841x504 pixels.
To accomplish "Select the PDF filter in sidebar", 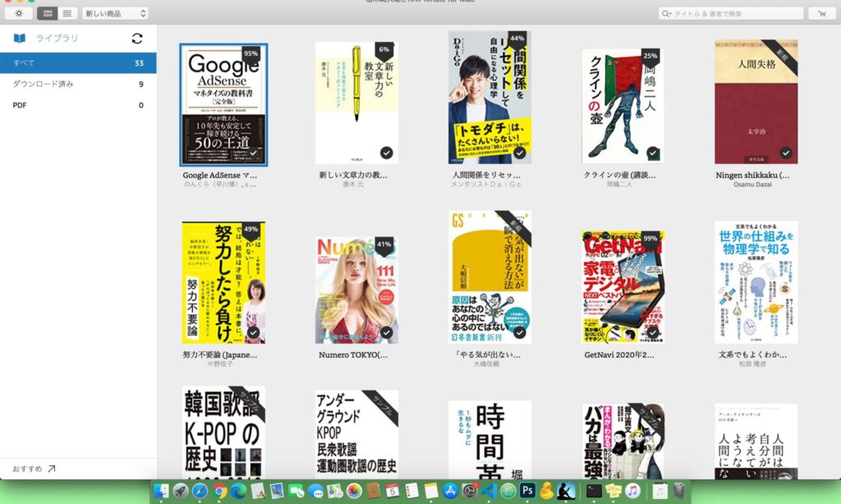I will [78, 105].
